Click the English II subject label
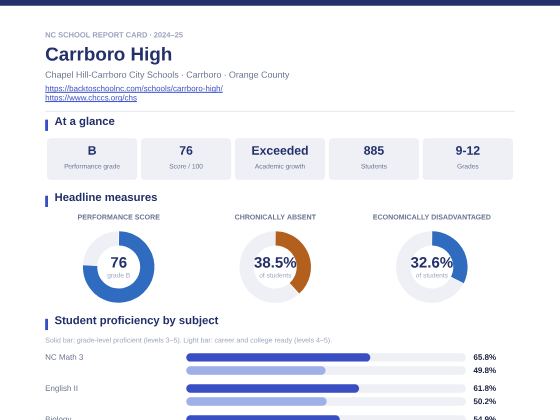Image resolution: width=560 pixels, height=420 pixels. coord(61,388)
